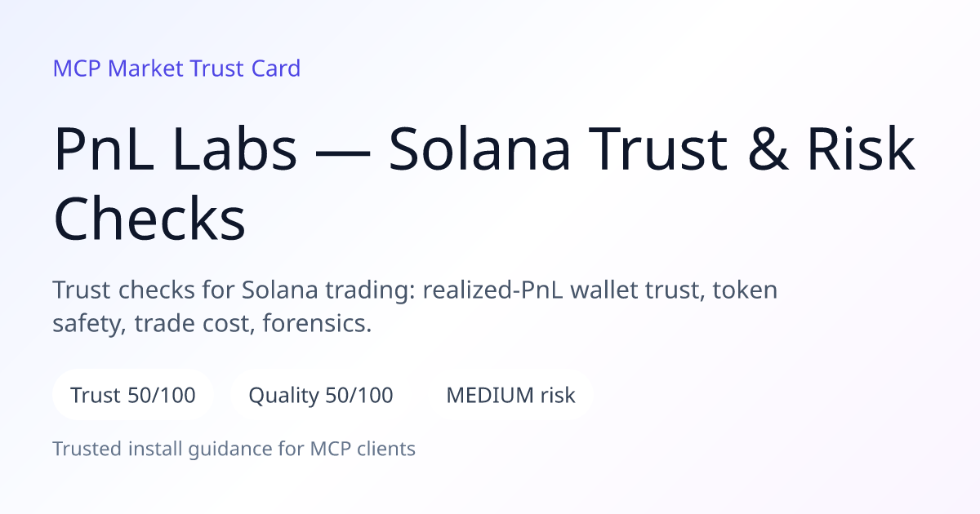Click the word 'Risk' in the large heading
This screenshot has height=514, width=980.
tap(866, 149)
